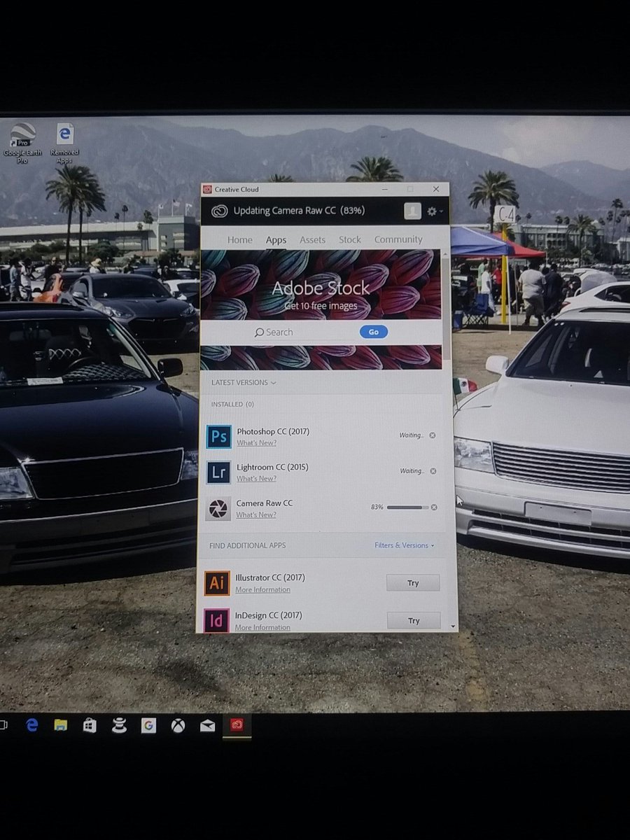Switch to the Apps tab

tap(276, 240)
